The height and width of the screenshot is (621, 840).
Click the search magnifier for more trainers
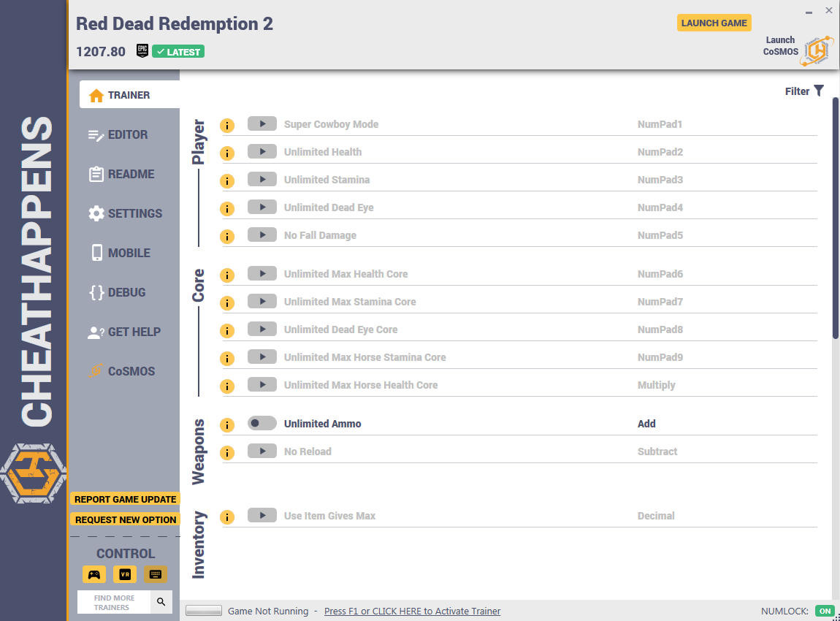(161, 602)
